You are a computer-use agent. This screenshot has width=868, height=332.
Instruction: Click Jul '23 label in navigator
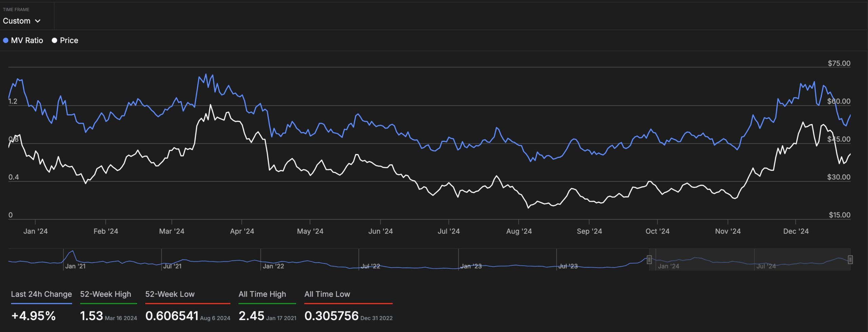coord(568,266)
